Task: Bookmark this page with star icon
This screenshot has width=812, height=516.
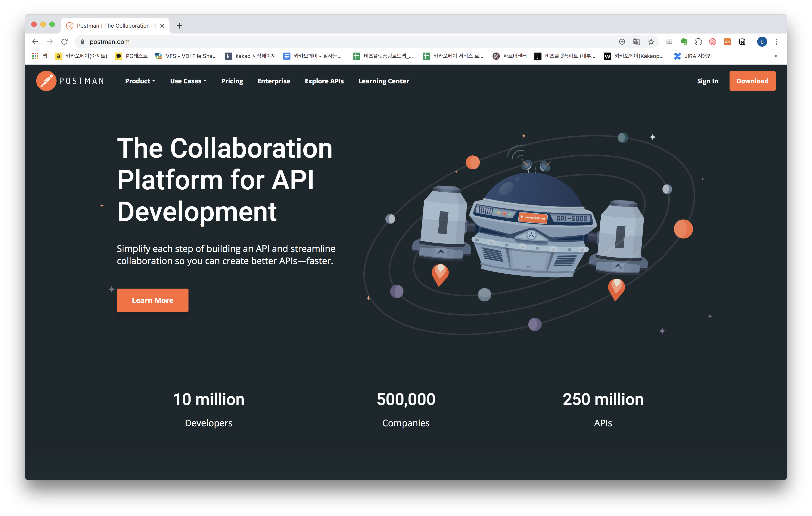Action: point(651,42)
